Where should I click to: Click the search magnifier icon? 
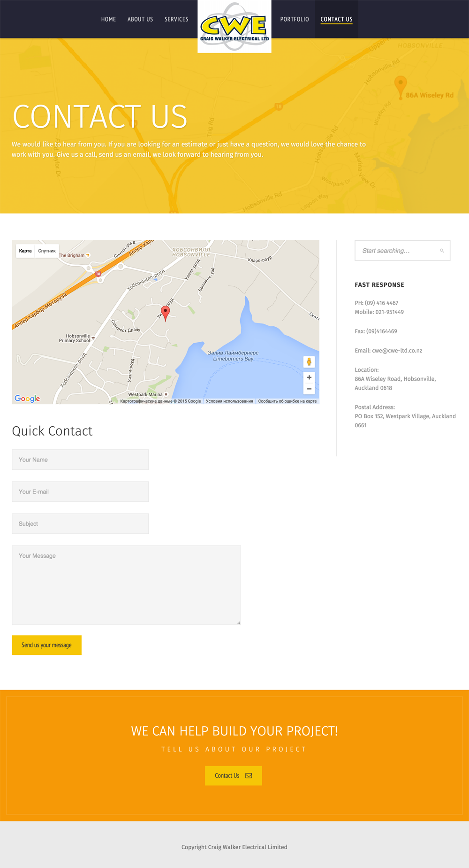coord(441,251)
